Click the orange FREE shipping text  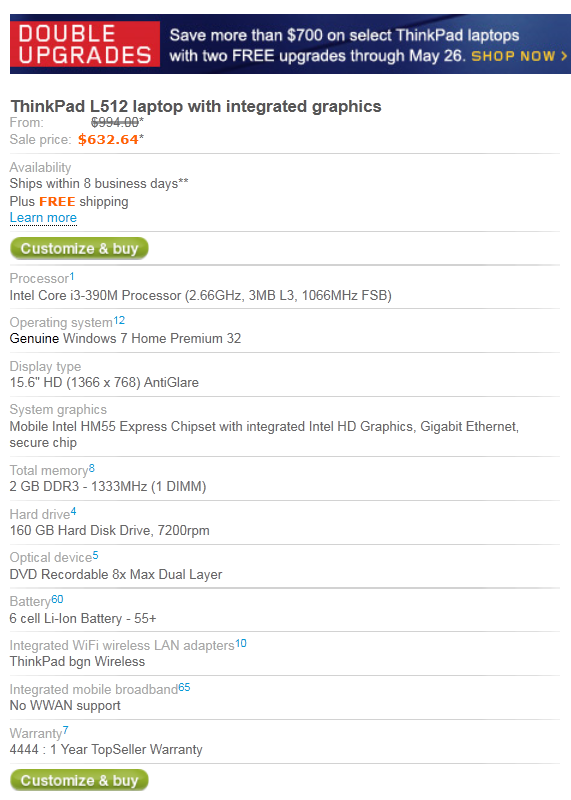click(57, 202)
